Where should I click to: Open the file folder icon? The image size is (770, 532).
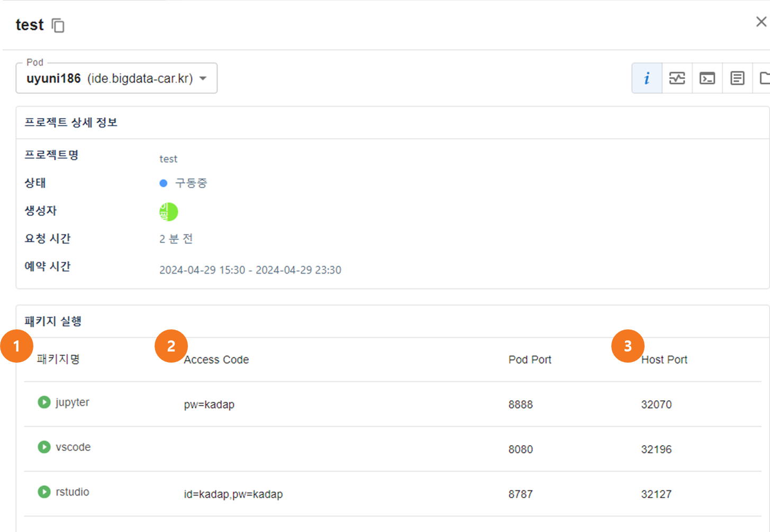pyautogui.click(x=764, y=78)
